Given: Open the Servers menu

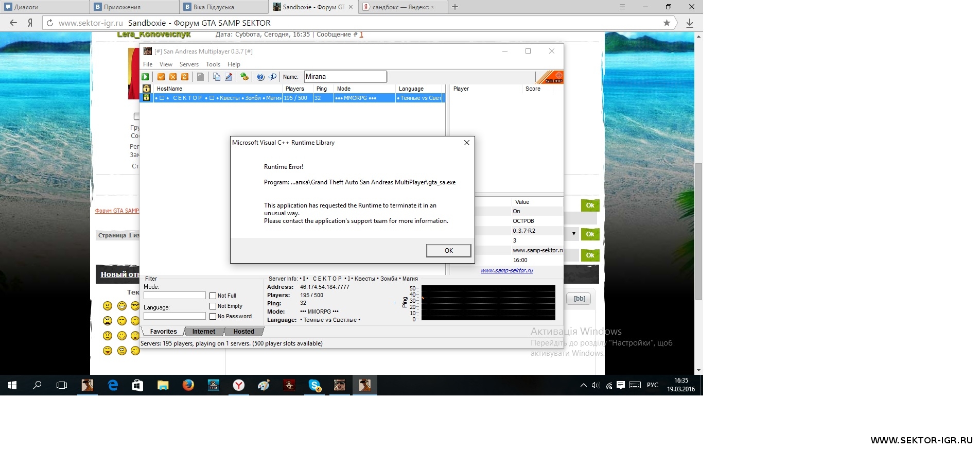Looking at the screenshot, I should pyautogui.click(x=189, y=64).
